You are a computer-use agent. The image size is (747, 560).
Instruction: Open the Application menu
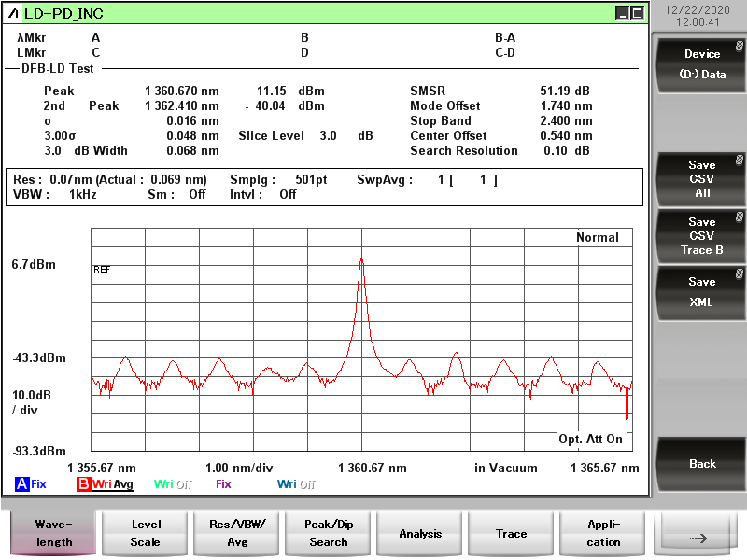[x=602, y=534]
